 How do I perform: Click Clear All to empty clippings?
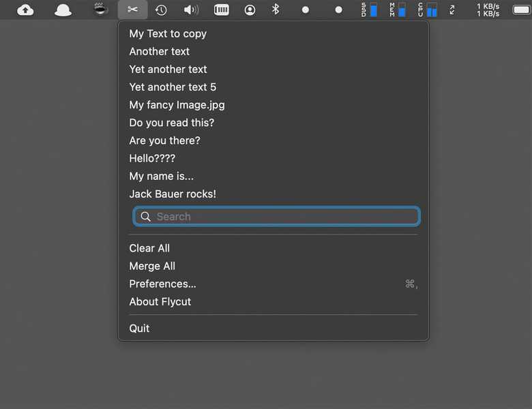149,248
